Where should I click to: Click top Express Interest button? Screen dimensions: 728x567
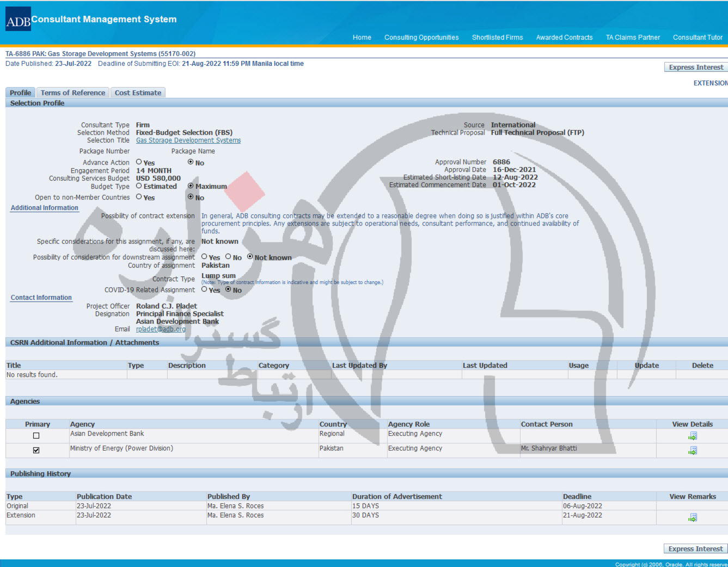(x=696, y=67)
